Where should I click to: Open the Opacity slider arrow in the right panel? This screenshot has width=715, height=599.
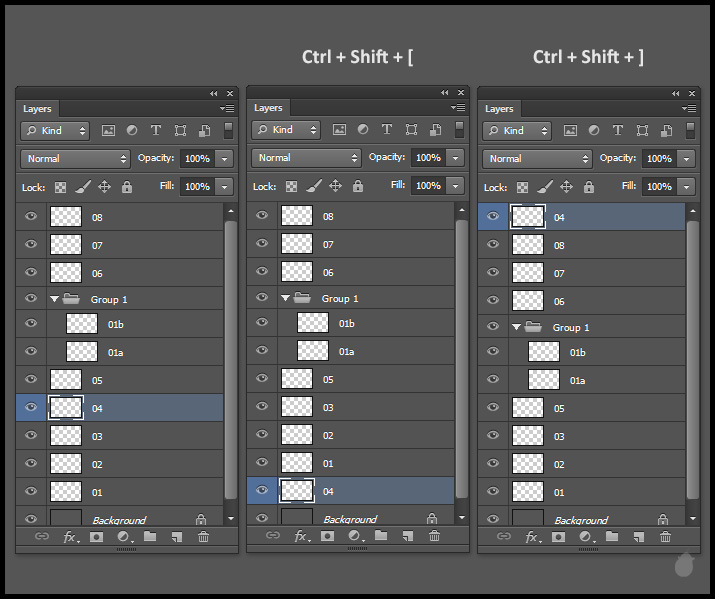pyautogui.click(x=686, y=159)
